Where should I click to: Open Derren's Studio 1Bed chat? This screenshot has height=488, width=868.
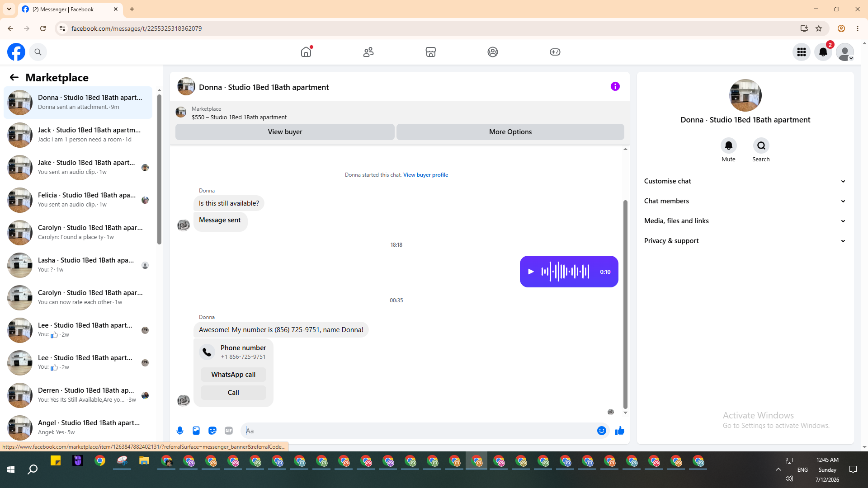point(78,395)
